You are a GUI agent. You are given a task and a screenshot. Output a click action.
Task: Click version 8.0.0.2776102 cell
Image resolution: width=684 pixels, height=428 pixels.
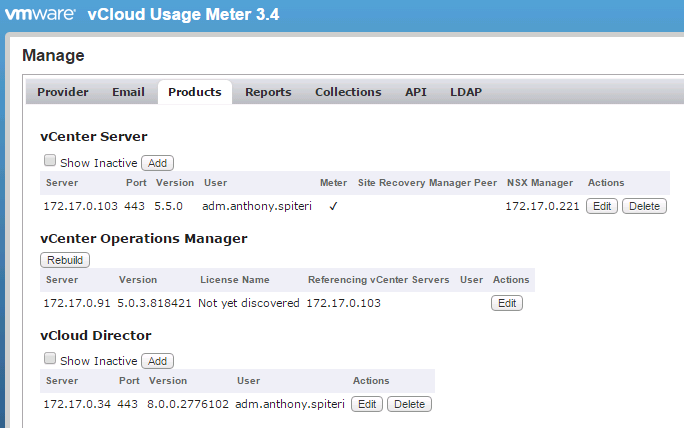point(188,404)
